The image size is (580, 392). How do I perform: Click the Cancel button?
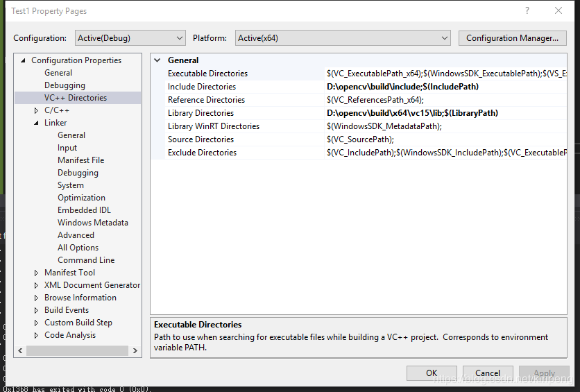tap(488, 373)
